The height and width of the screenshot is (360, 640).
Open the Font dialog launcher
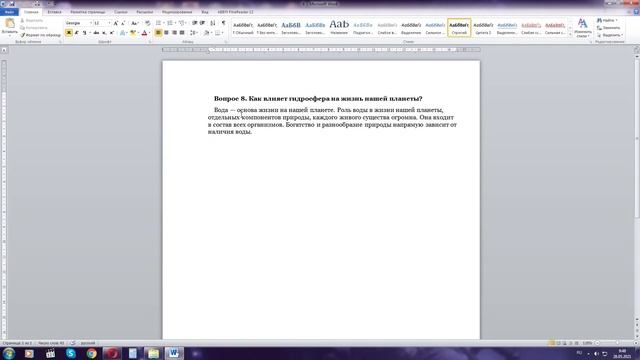[150, 42]
